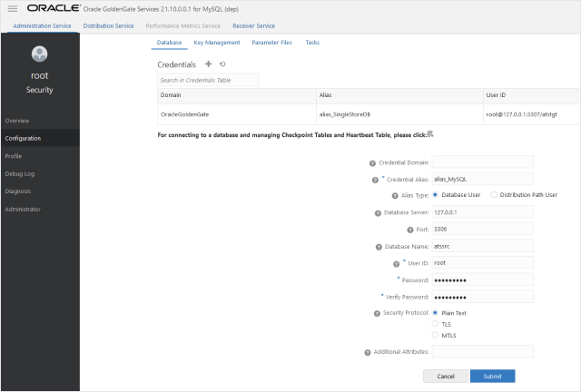Image resolution: width=581 pixels, height=392 pixels.
Task: Show help for Port field
Action: (x=409, y=230)
